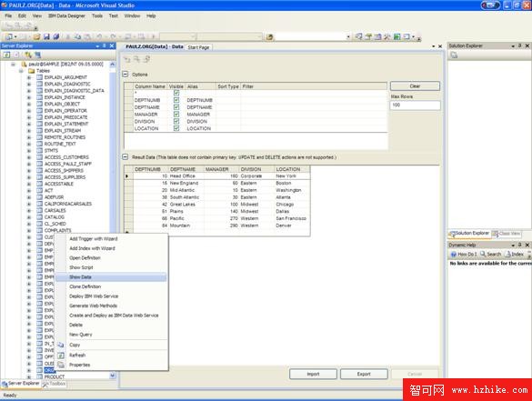Viewport: 532px width, 401px height.
Task: Switch to the Start Page tab
Action: [198, 47]
